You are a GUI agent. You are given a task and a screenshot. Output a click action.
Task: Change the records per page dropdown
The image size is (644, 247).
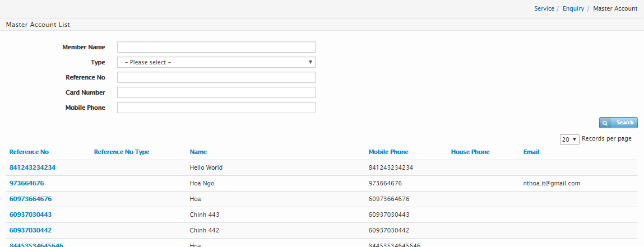(x=569, y=139)
